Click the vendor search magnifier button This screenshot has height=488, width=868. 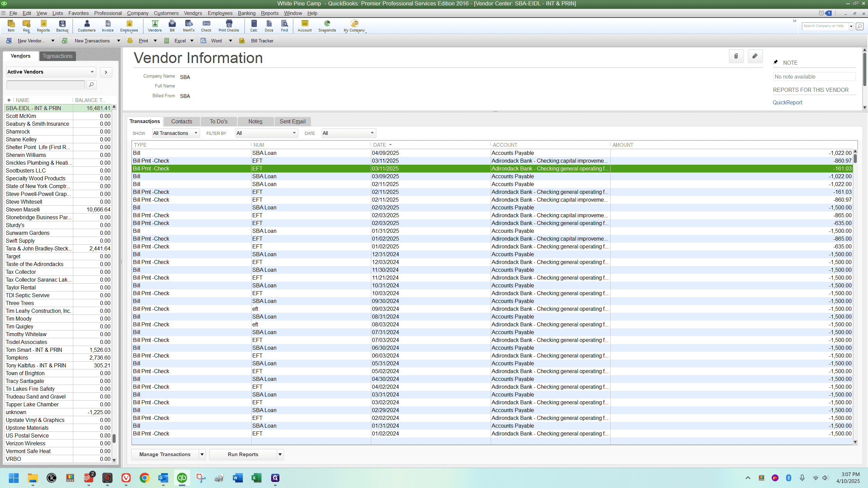91,85
